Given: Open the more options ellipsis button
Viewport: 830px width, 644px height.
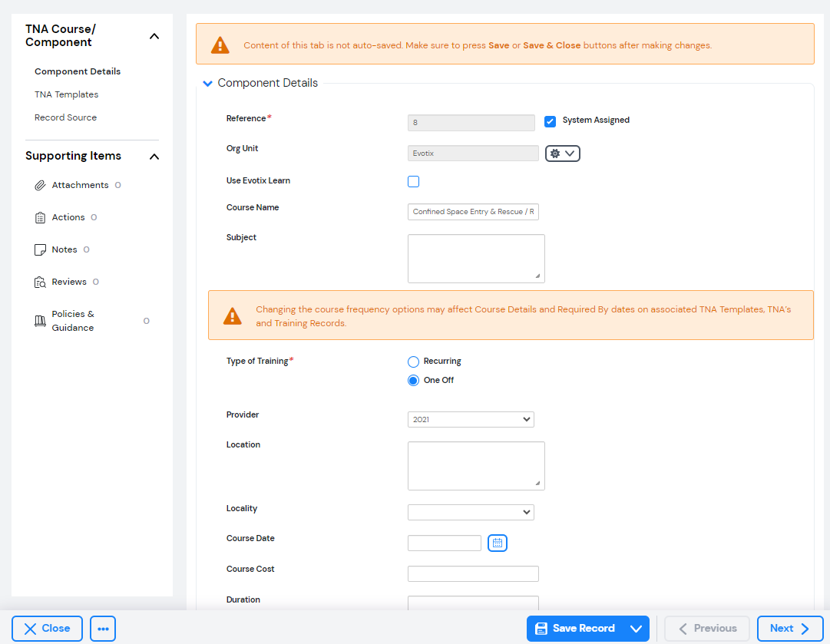Looking at the screenshot, I should click(x=103, y=629).
